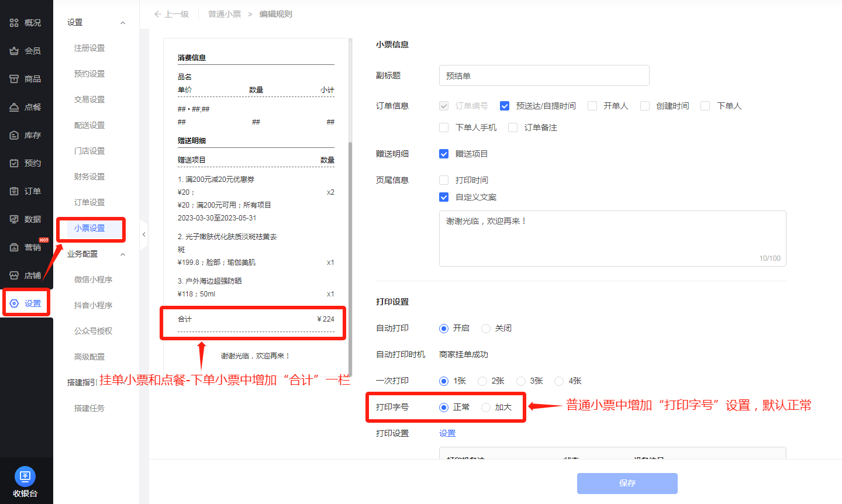Click the back arrow 上一级
Image resolution: width=842 pixels, height=504 pixels.
click(157, 14)
